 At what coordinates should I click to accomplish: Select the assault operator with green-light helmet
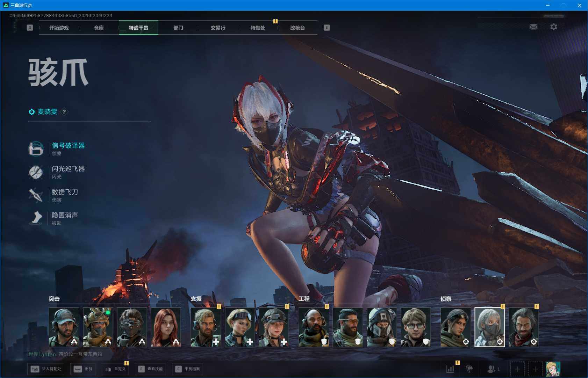(x=98, y=327)
